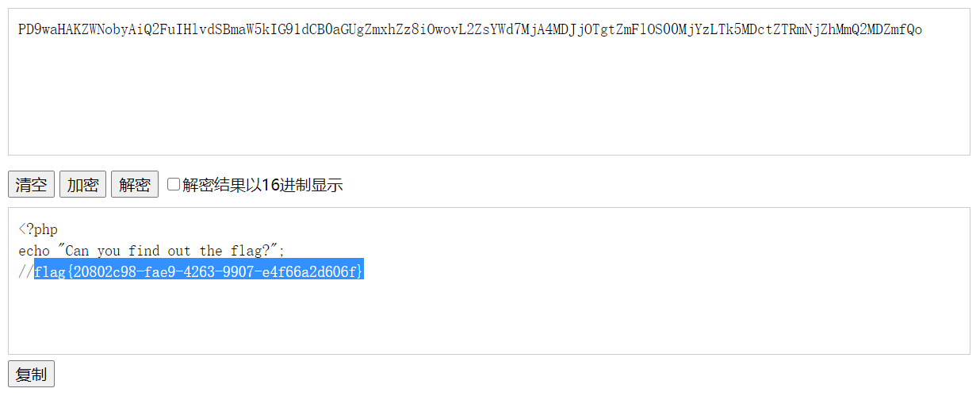
Task: Click the // comment slashes before the flag
Action: click(26, 271)
